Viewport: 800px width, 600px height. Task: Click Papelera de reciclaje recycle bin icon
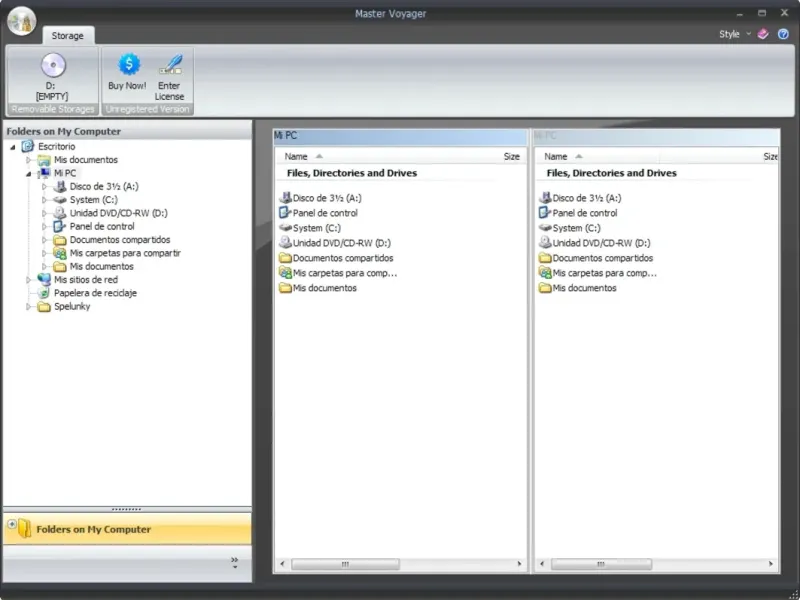(x=44, y=293)
